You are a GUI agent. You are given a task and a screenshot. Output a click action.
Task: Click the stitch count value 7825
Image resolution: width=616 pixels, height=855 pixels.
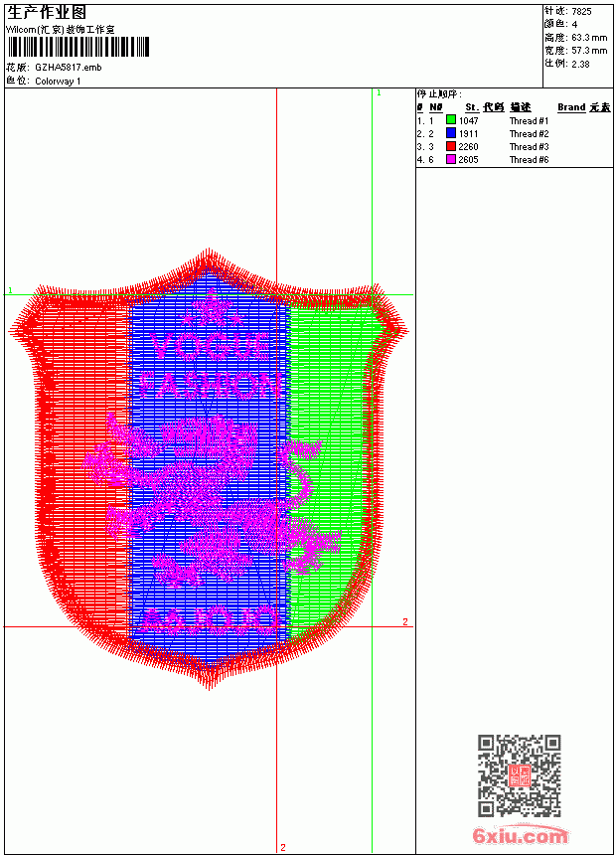(x=581, y=12)
